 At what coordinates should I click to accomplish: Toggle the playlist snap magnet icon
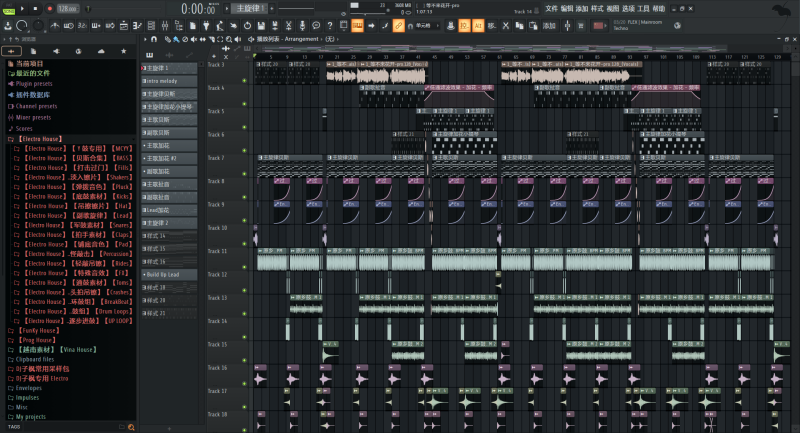[154, 39]
